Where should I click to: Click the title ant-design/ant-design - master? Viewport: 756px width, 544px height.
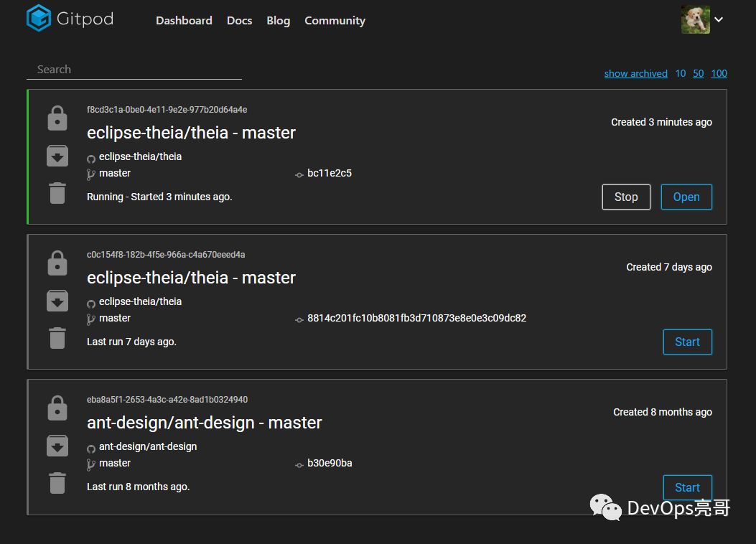click(205, 423)
